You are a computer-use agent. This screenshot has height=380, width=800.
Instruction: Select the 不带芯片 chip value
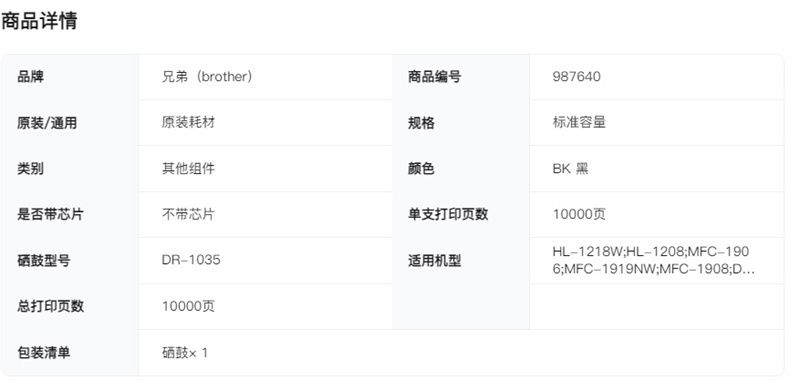188,214
